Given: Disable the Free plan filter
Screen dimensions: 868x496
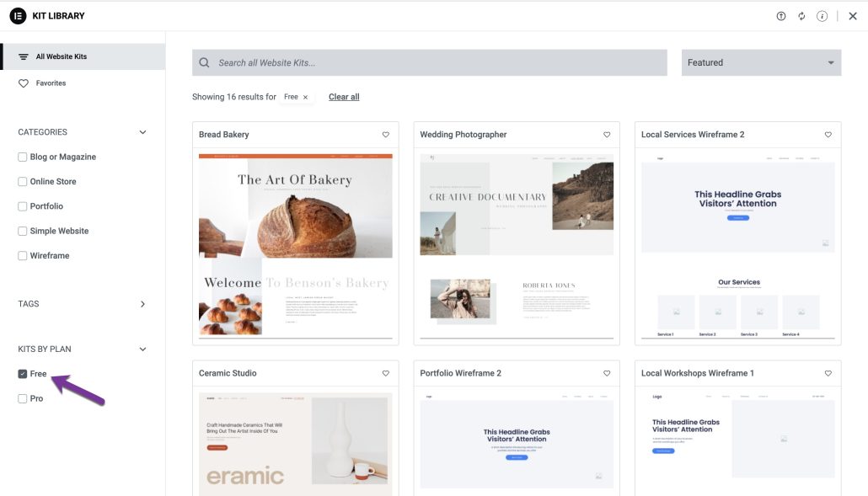Looking at the screenshot, I should point(21,373).
